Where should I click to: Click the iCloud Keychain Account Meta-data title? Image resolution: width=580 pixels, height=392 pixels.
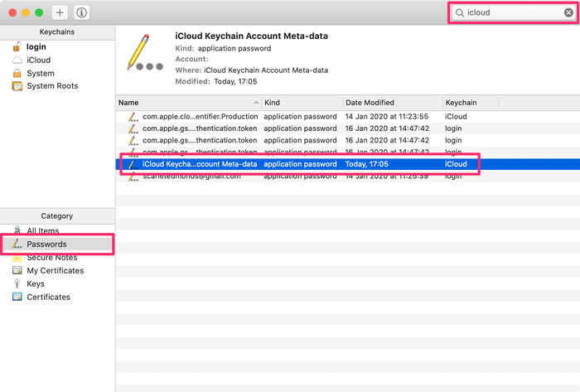(x=252, y=36)
